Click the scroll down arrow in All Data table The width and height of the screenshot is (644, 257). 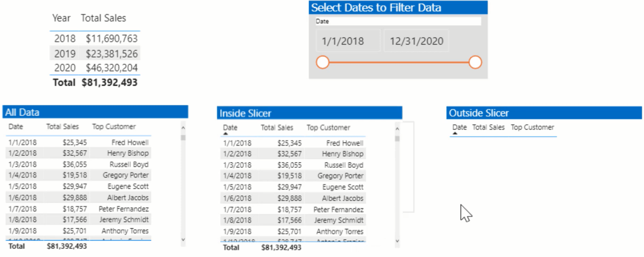(183, 240)
